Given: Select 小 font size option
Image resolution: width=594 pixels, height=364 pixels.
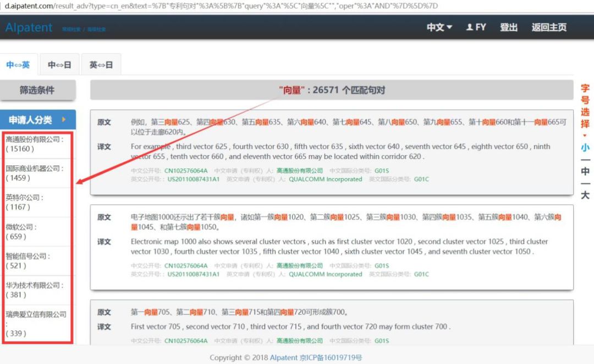Looking at the screenshot, I should click(585, 148).
